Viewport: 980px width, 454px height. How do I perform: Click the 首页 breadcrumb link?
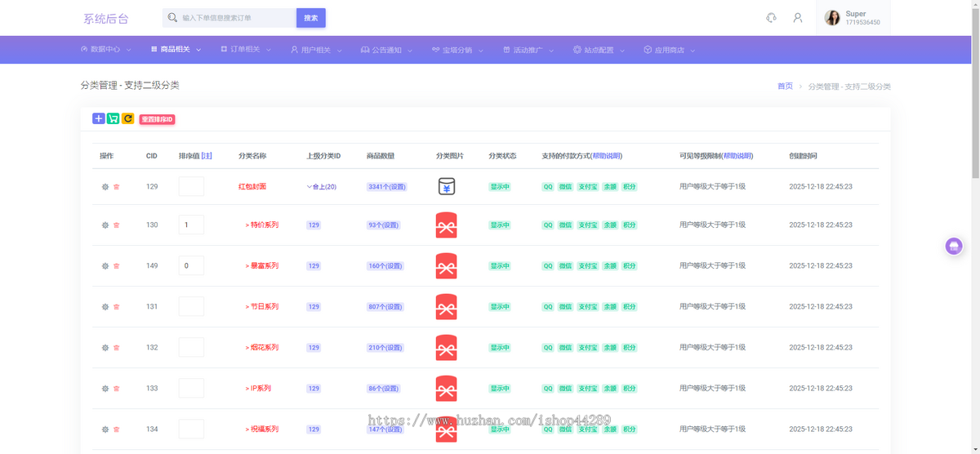[785, 86]
